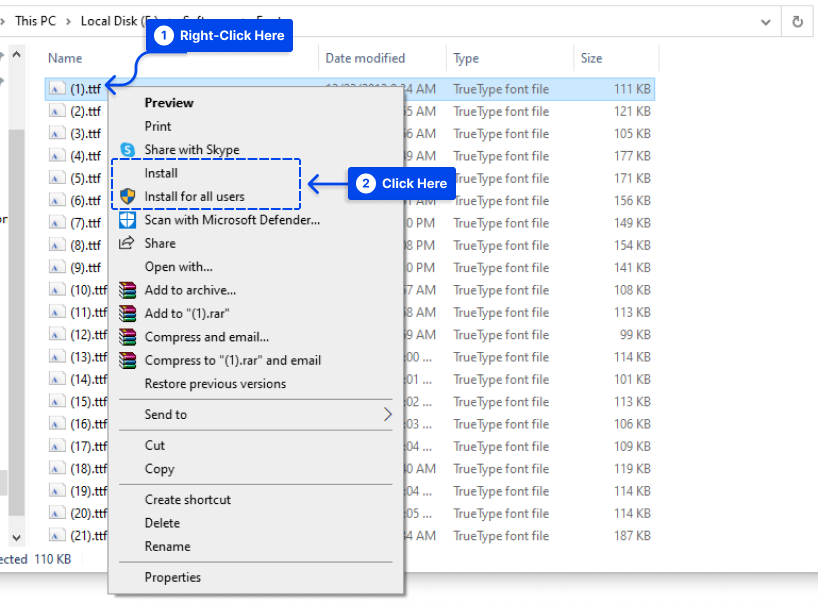Click the file list scrollbar down arrow

[x=17, y=537]
